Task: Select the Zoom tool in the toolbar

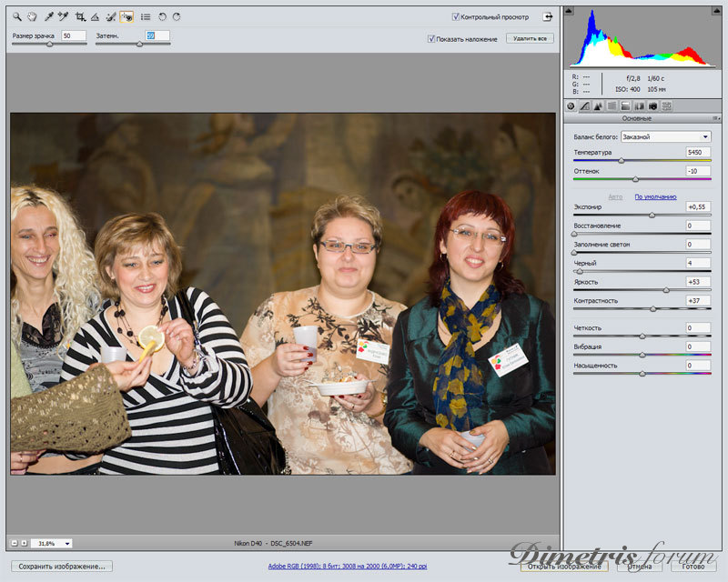Action: (17, 16)
